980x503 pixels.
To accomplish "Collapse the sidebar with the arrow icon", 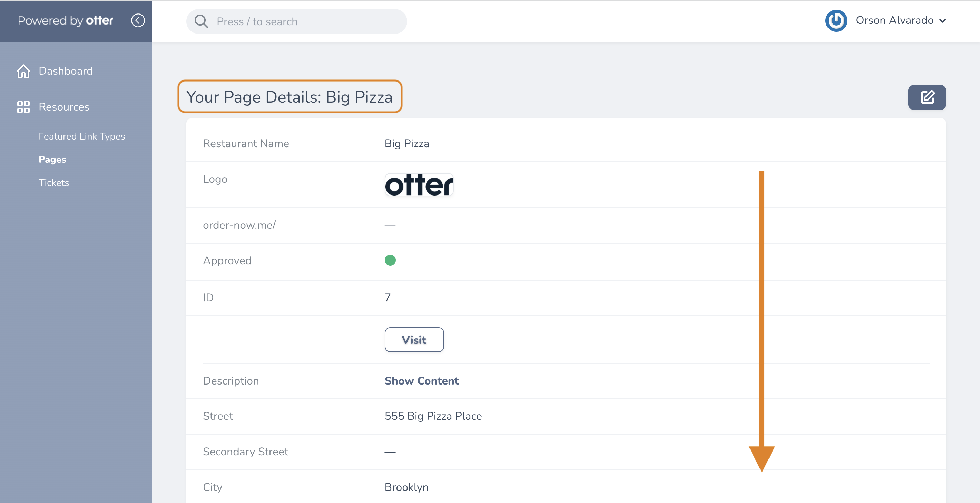I will (138, 21).
